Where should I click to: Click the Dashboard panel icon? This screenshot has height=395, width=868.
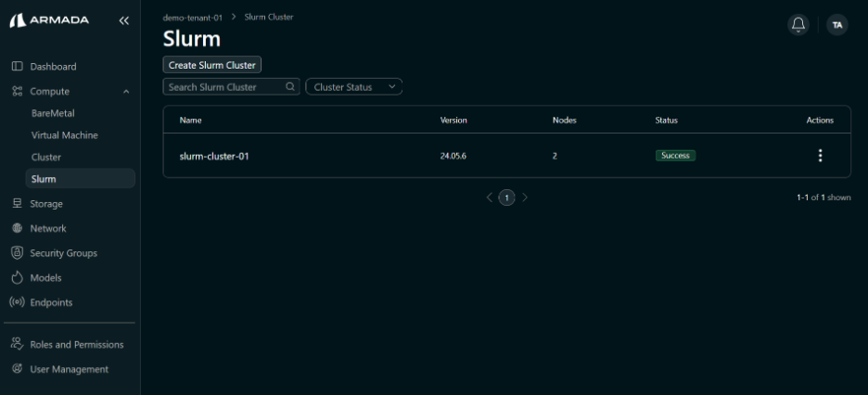coord(18,67)
